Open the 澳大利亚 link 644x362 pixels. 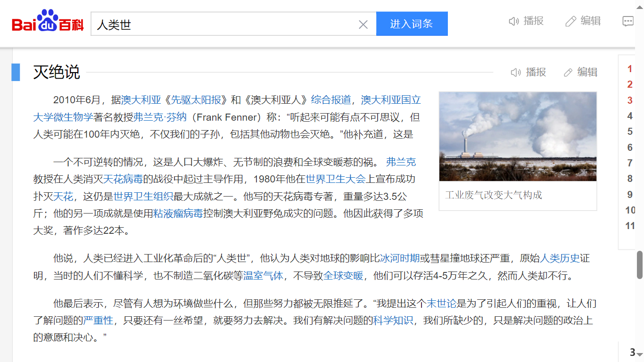[x=141, y=100]
